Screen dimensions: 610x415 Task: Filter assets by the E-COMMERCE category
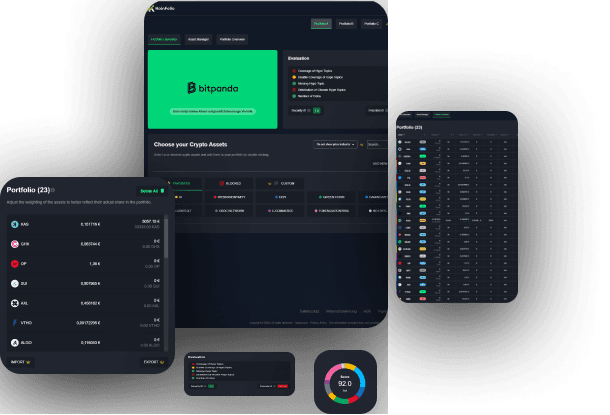pos(280,211)
